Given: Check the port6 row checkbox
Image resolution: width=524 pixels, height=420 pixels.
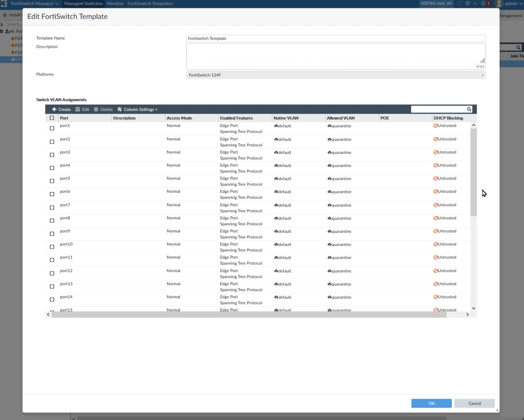Looking at the screenshot, I should tap(52, 194).
